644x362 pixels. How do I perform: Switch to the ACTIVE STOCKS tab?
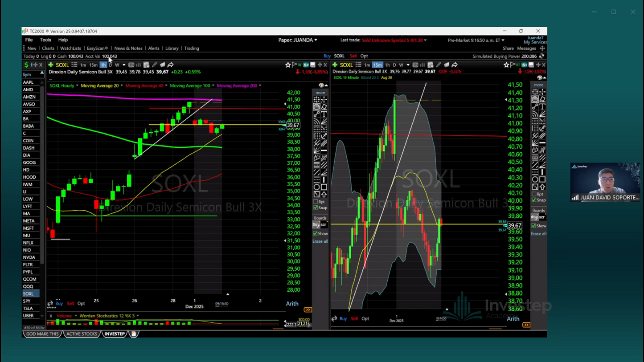click(82, 334)
